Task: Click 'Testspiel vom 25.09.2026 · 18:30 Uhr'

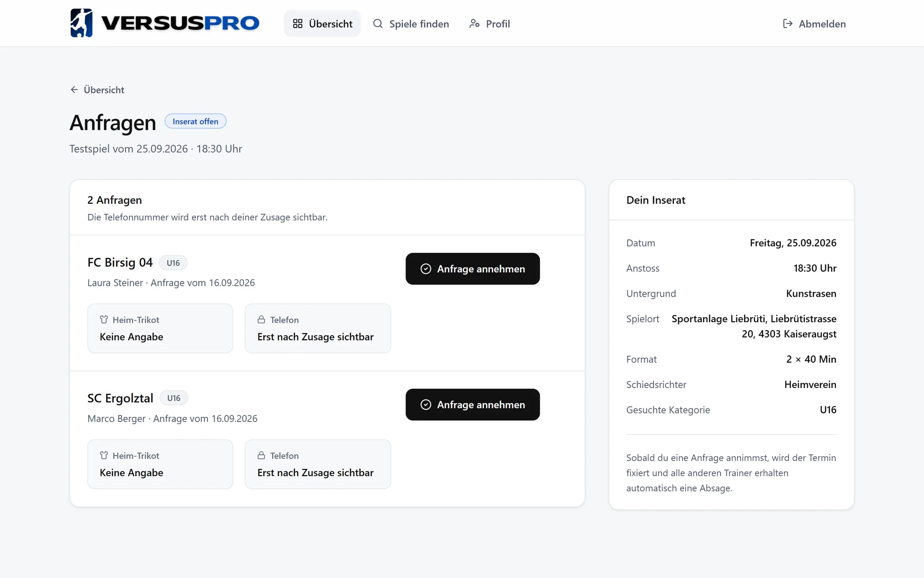Action: 156,149
